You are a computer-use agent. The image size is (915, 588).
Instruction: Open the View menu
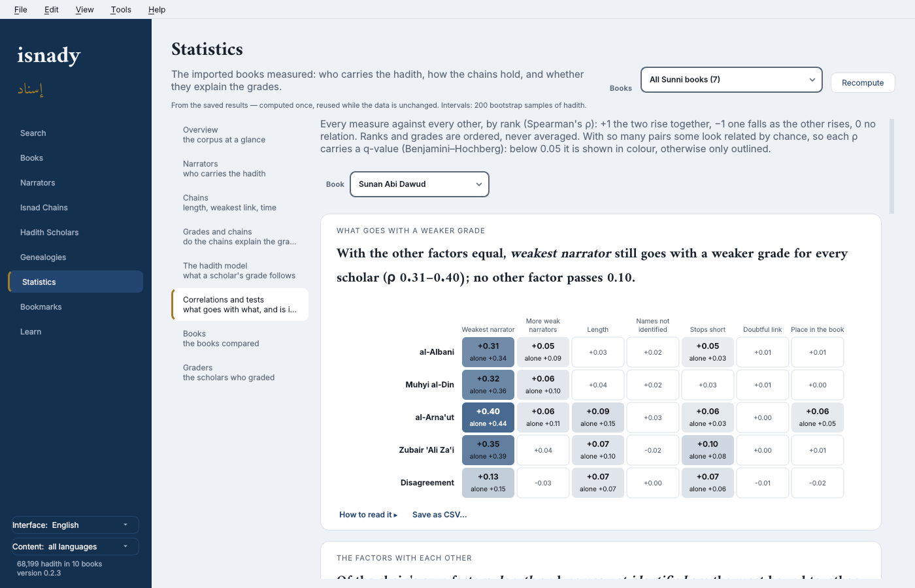tap(85, 10)
